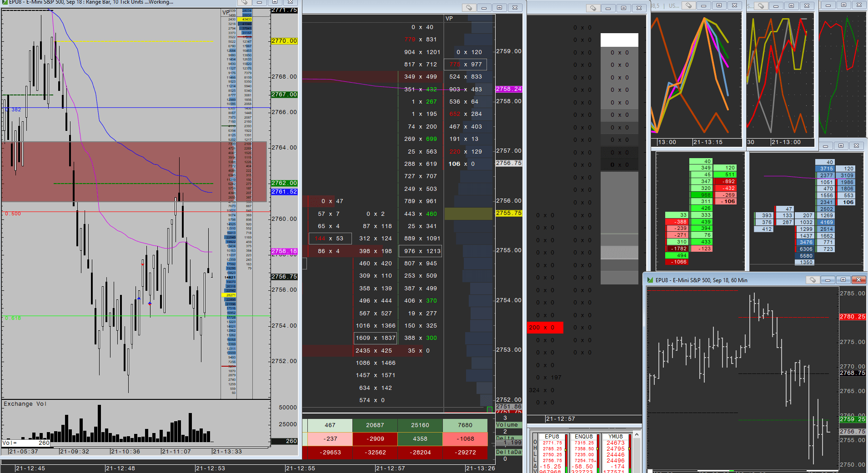The image size is (868, 473).
Task: Click the white cell atop the ladder column
Action: pyautogui.click(x=619, y=40)
